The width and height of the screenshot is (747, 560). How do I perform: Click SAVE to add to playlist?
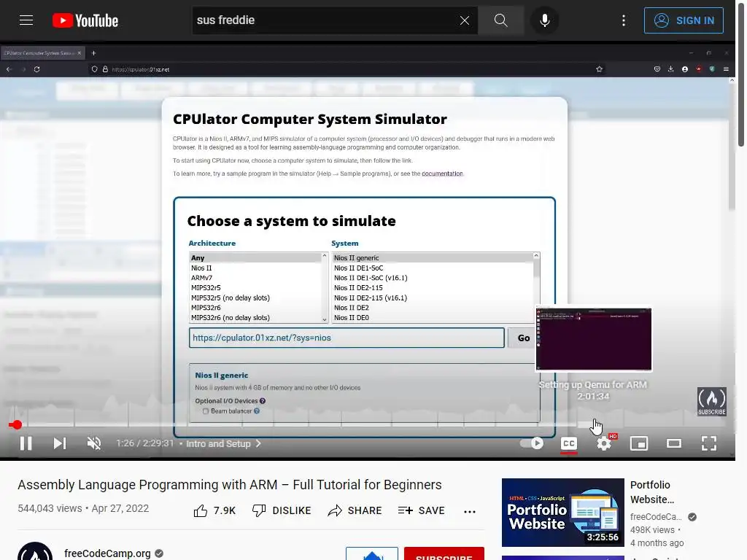pyautogui.click(x=421, y=510)
